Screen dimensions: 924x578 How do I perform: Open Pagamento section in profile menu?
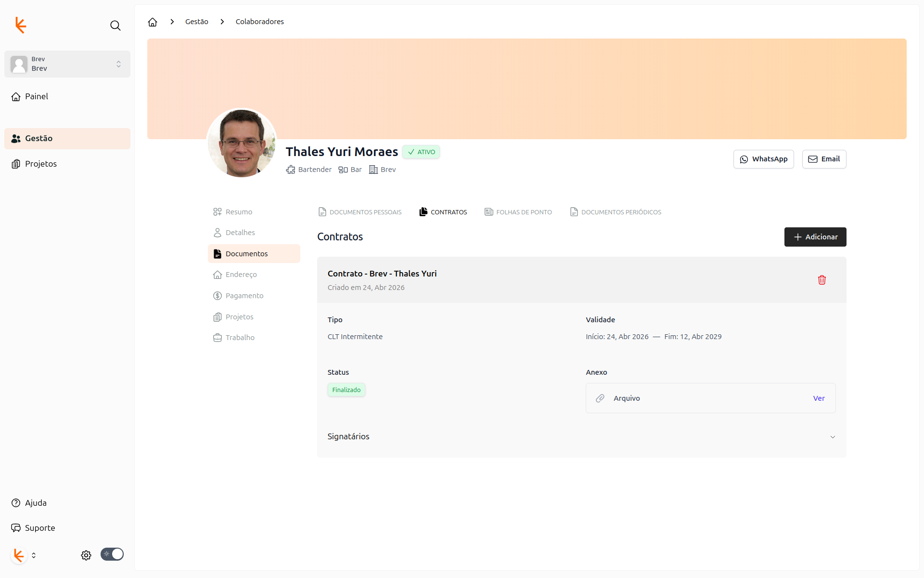click(x=244, y=296)
